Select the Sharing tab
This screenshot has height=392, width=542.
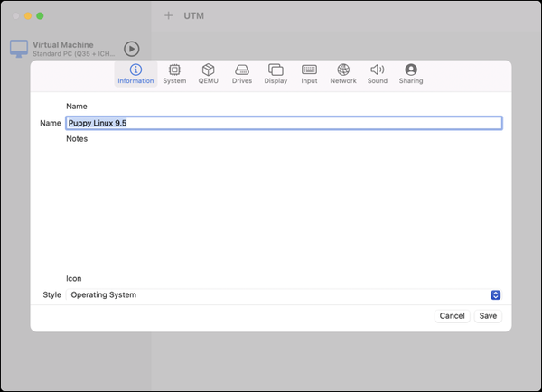point(411,74)
